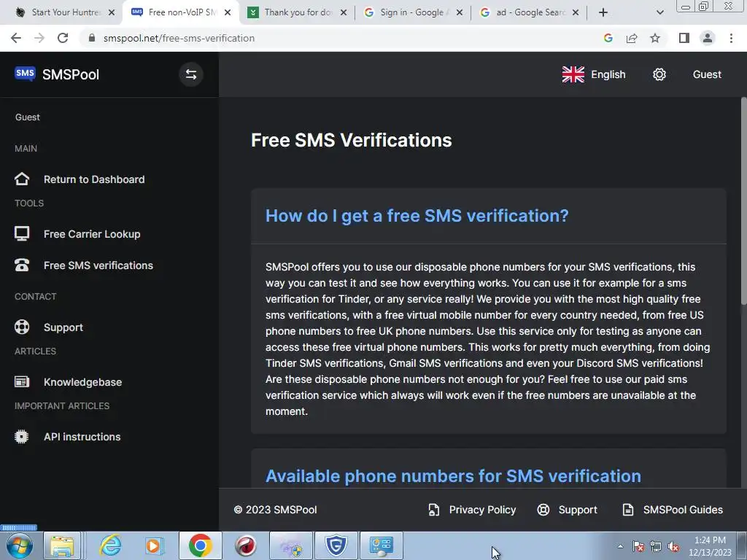Click the SMSPool logo icon

click(25, 74)
